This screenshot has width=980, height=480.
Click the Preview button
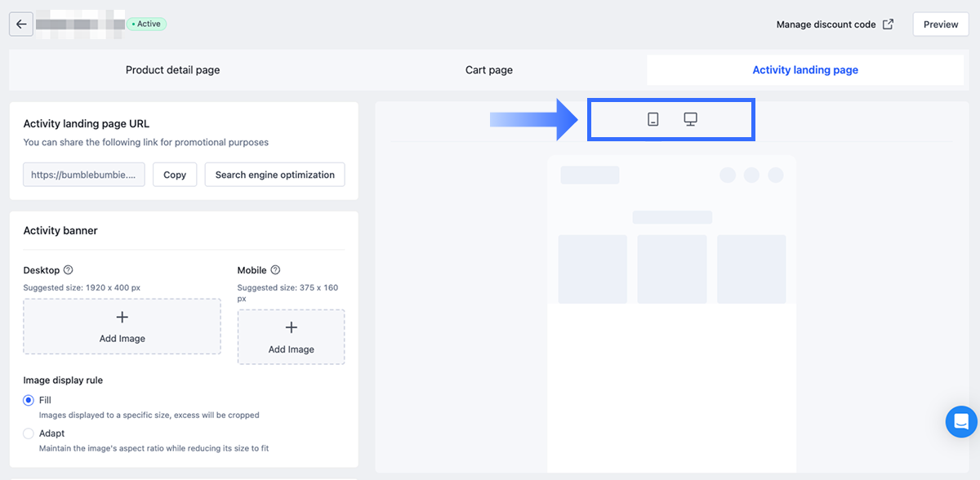[941, 24]
